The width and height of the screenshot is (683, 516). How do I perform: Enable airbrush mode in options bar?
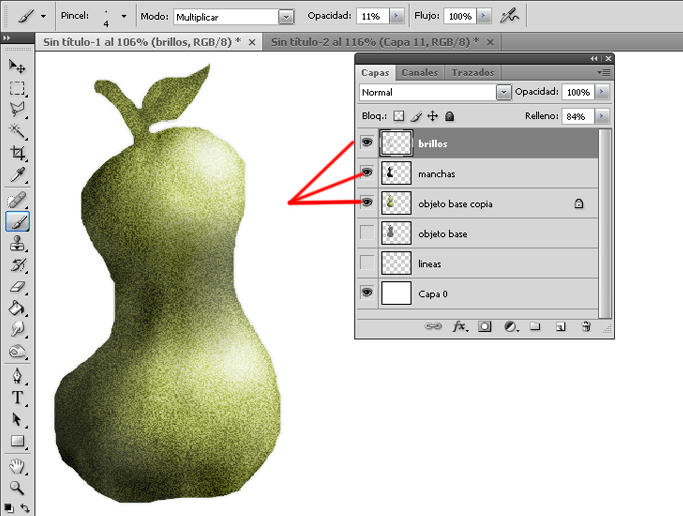(510, 17)
